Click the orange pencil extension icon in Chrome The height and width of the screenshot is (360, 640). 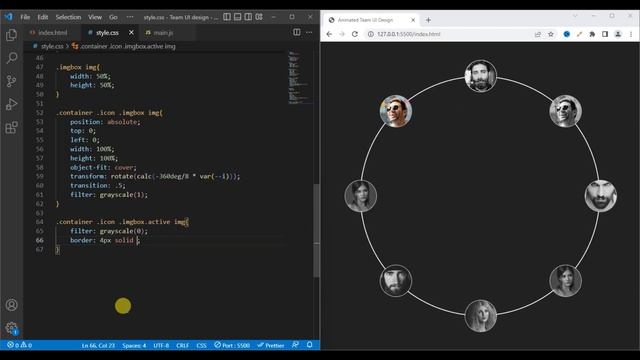coord(579,34)
